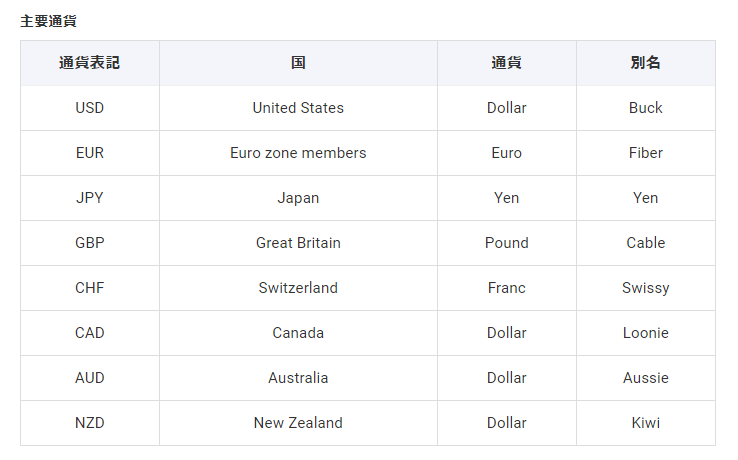Click the New Zealand cell
738x460 pixels.
coord(298,423)
